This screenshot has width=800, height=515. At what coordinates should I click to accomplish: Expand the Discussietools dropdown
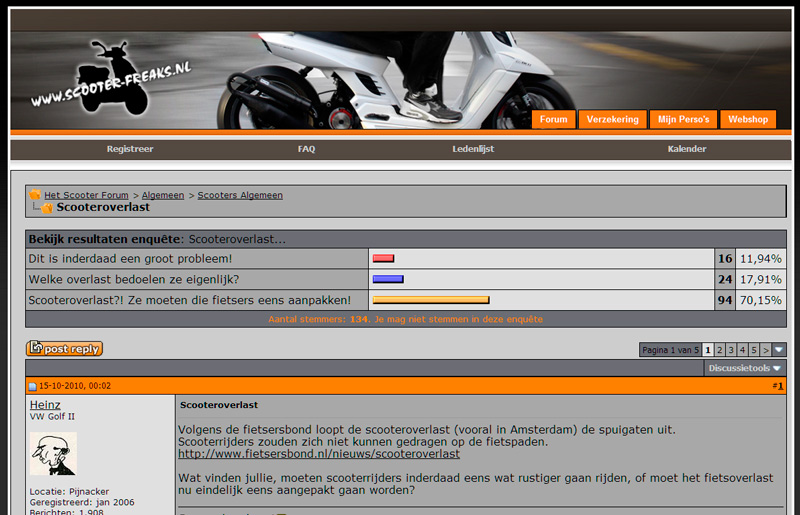(x=744, y=368)
